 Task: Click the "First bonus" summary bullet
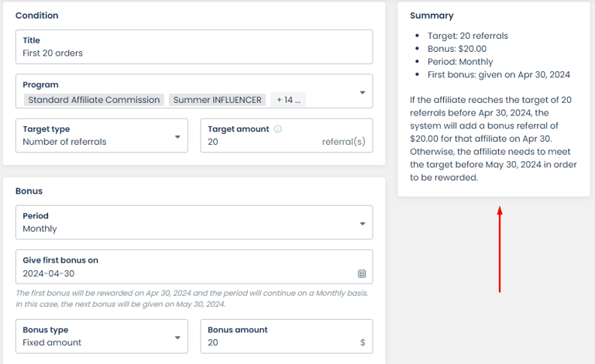tap(498, 75)
